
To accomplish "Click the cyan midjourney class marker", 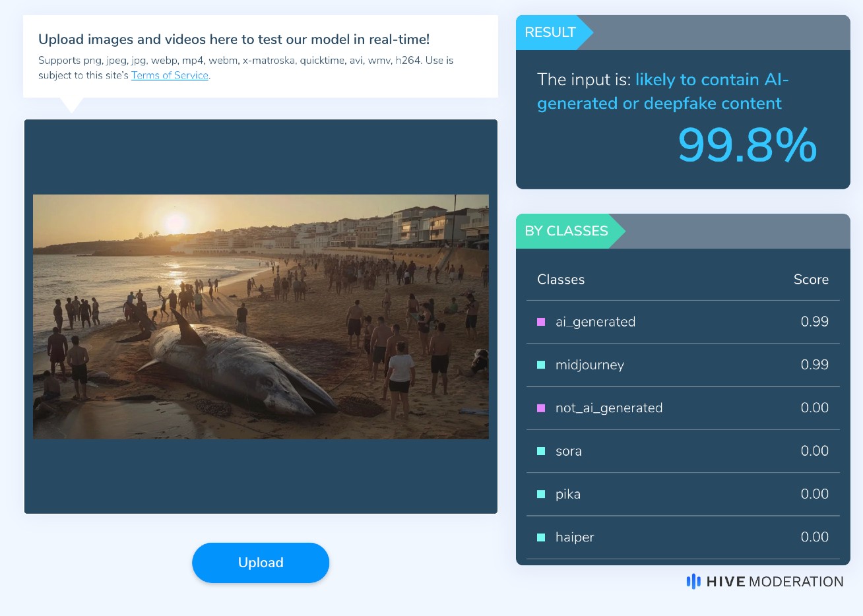I will pyautogui.click(x=541, y=365).
